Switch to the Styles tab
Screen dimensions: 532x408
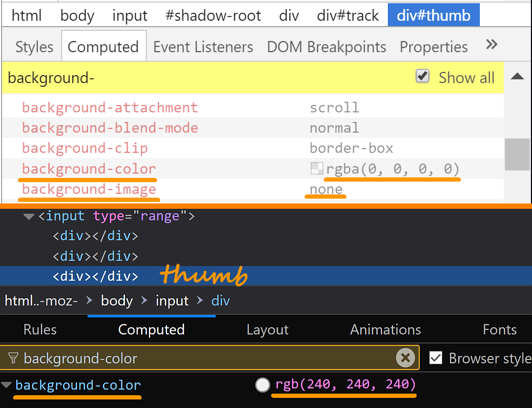(34, 47)
